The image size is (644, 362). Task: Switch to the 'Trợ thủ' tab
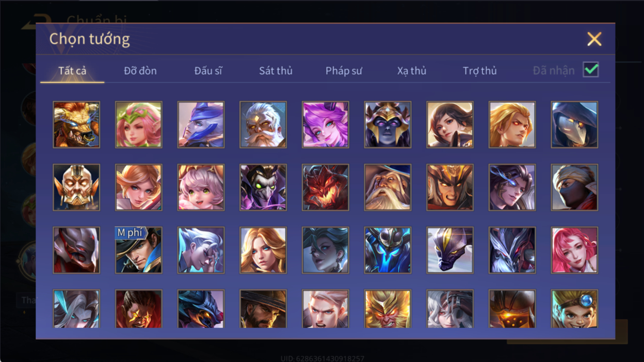[479, 71]
